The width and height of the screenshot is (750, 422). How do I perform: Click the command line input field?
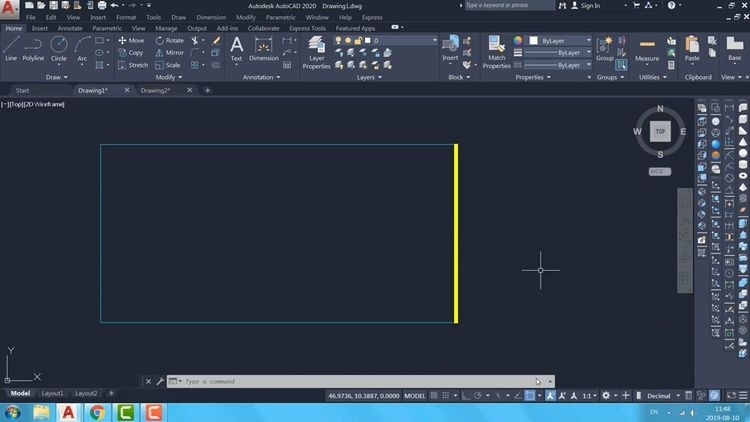pyautogui.click(x=350, y=381)
